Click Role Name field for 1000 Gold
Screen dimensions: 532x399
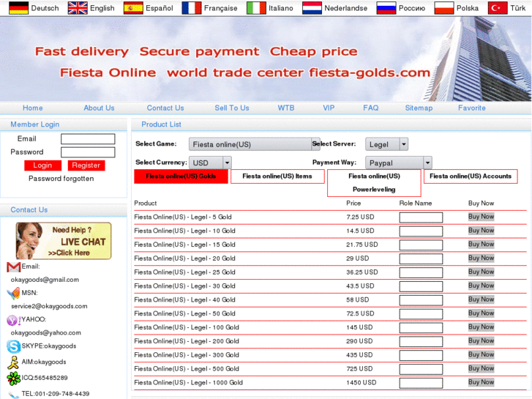(x=421, y=383)
